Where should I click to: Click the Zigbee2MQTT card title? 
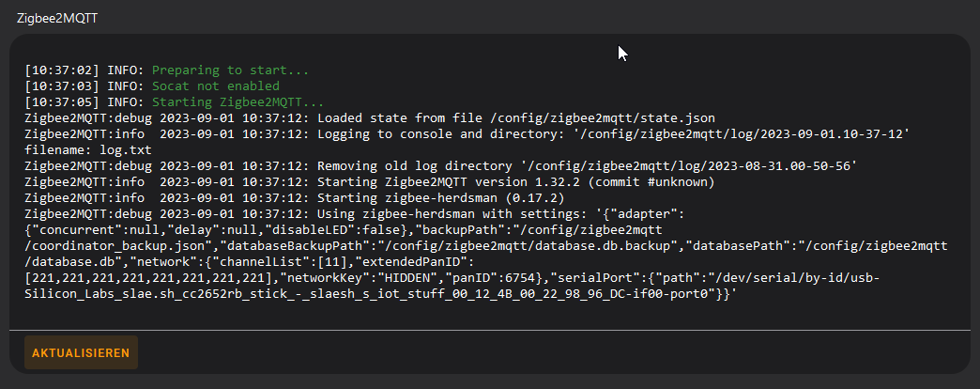57,18
